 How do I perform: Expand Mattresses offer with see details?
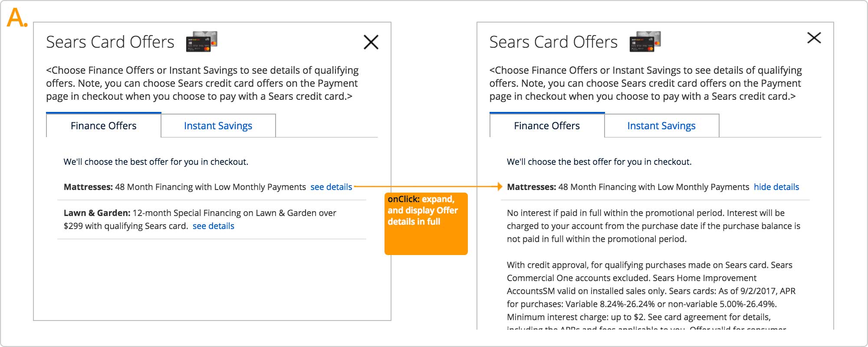pos(331,187)
